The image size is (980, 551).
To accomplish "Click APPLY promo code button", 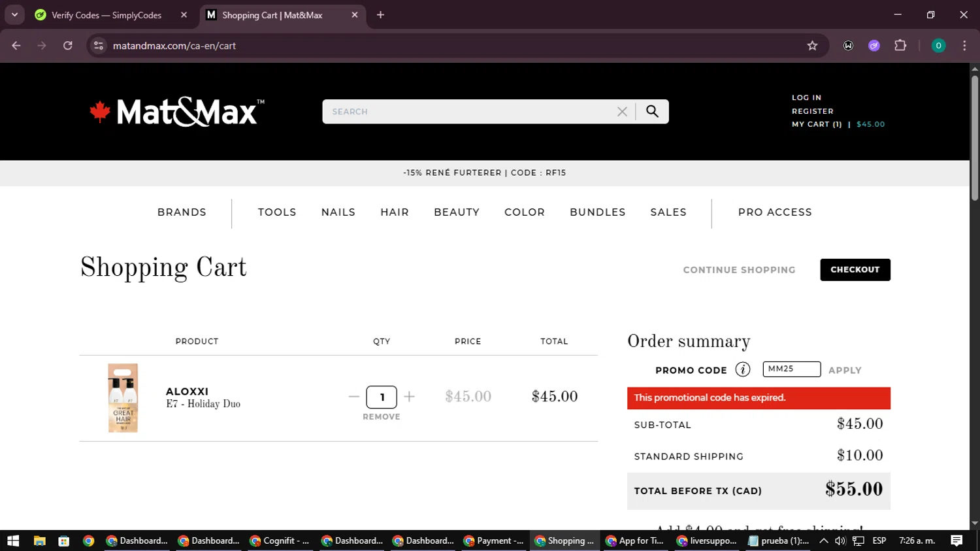I will pos(845,370).
